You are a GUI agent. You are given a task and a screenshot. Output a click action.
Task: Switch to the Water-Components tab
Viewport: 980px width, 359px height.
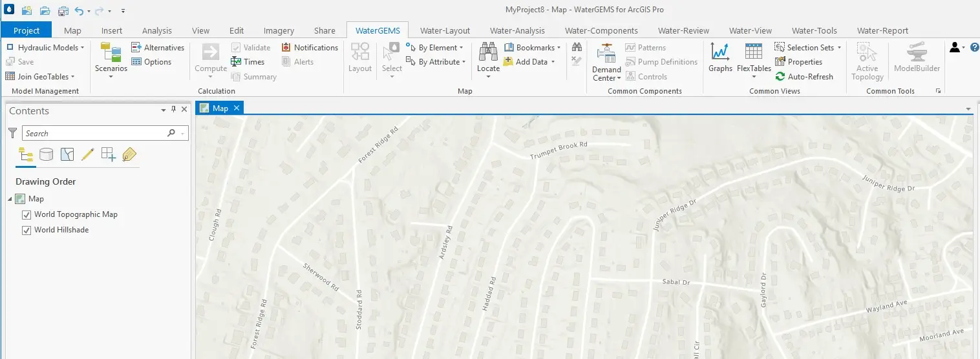click(601, 30)
